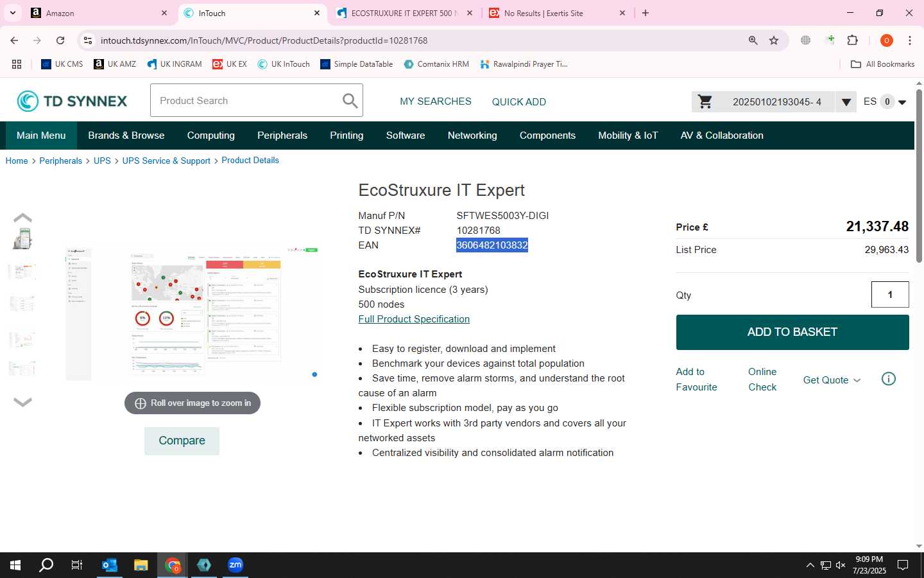
Task: Open MY SEARCHES
Action: coord(436,101)
